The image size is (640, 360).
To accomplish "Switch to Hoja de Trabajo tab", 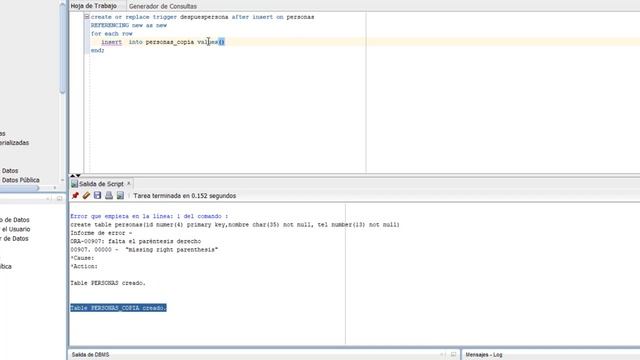I will tap(93, 6).
